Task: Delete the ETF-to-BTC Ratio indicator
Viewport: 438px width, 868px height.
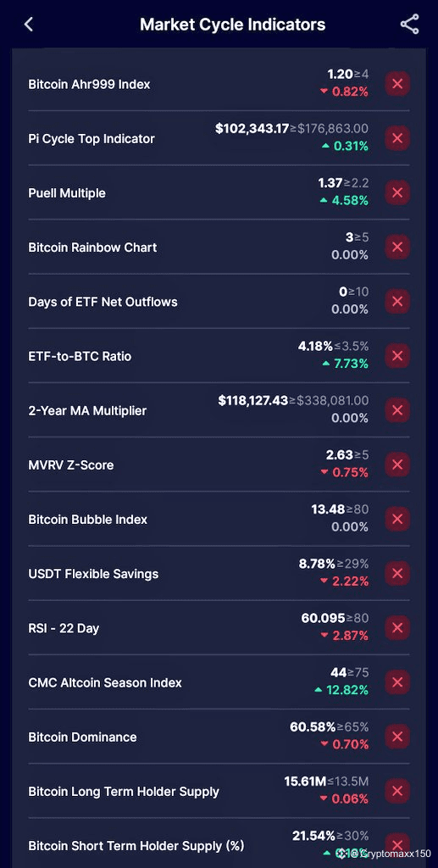Action: (397, 356)
